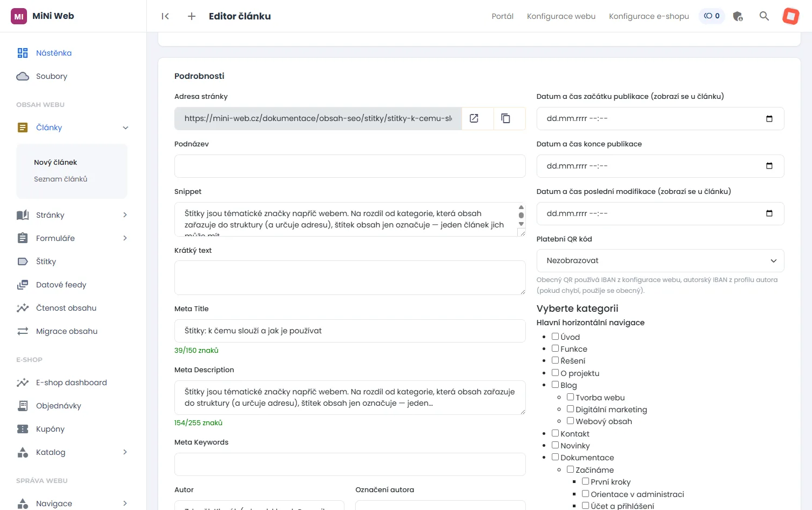Copy the page address to clipboard icon
The width and height of the screenshot is (812, 510).
(x=506, y=118)
